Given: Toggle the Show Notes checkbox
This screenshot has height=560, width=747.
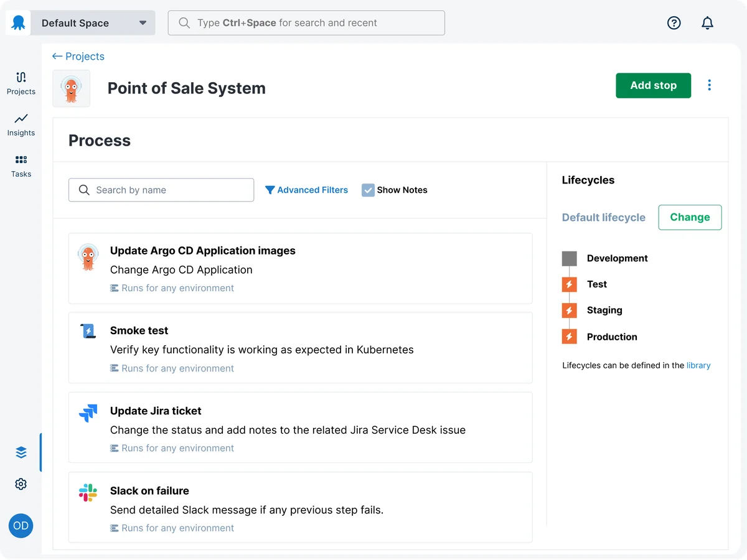Looking at the screenshot, I should click(368, 190).
